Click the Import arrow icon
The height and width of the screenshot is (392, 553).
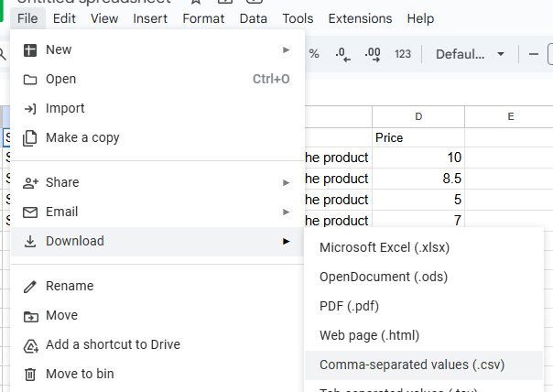pyautogui.click(x=30, y=109)
